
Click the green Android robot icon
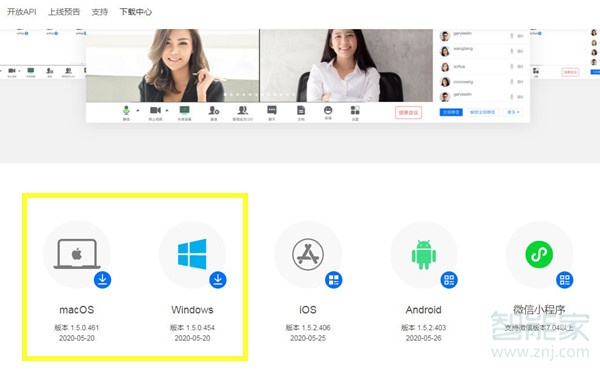click(424, 255)
